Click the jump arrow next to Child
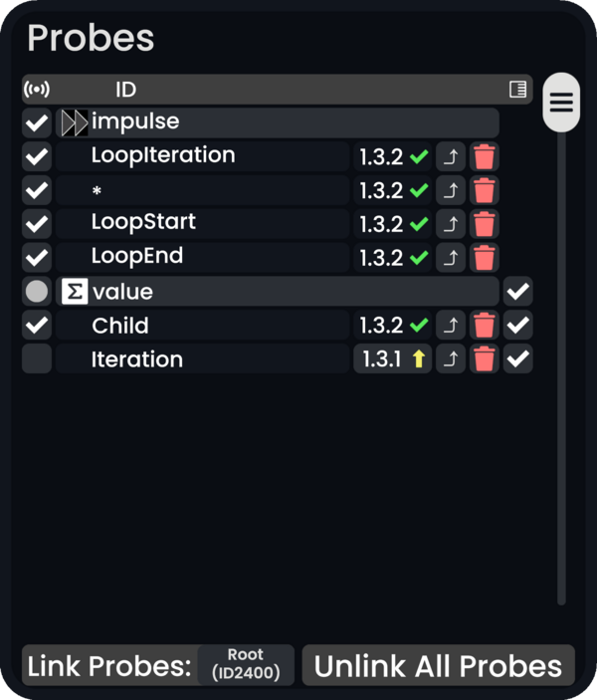 tap(452, 325)
